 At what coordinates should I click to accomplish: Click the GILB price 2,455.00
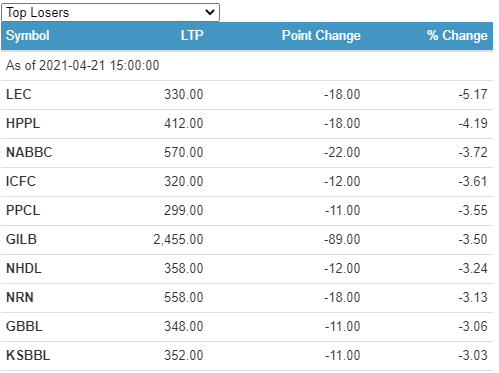pyautogui.click(x=178, y=239)
